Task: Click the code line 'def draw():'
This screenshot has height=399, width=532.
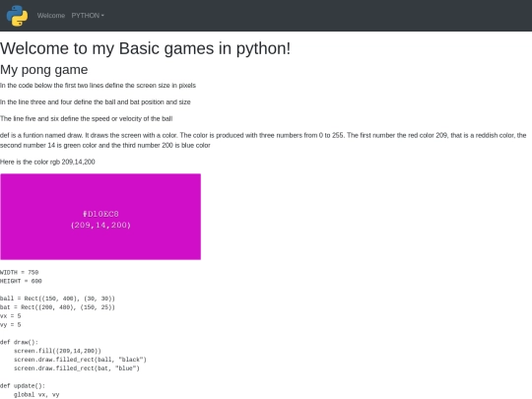Action: [20, 342]
